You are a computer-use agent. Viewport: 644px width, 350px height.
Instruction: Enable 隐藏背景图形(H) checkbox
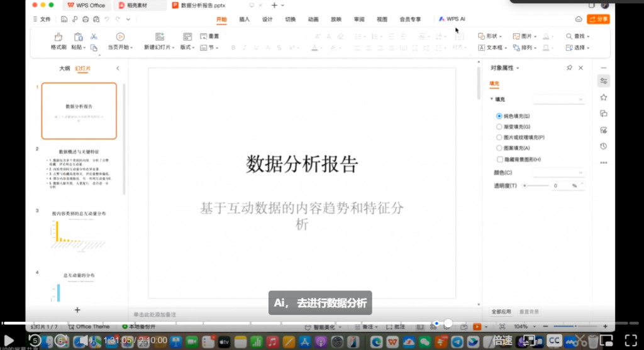coord(499,160)
